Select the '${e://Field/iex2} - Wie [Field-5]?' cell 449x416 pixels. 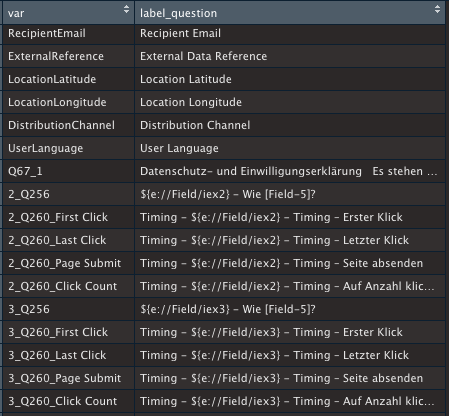290,194
